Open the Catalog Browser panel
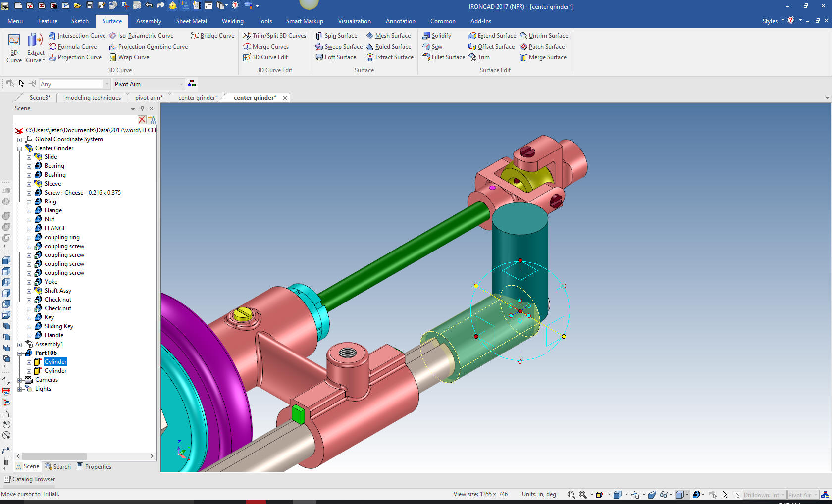Image resolution: width=832 pixels, height=504 pixels. (x=30, y=479)
